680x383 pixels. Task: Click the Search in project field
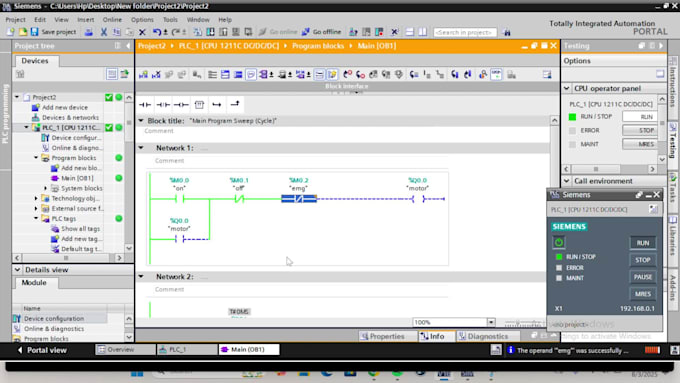(x=465, y=32)
